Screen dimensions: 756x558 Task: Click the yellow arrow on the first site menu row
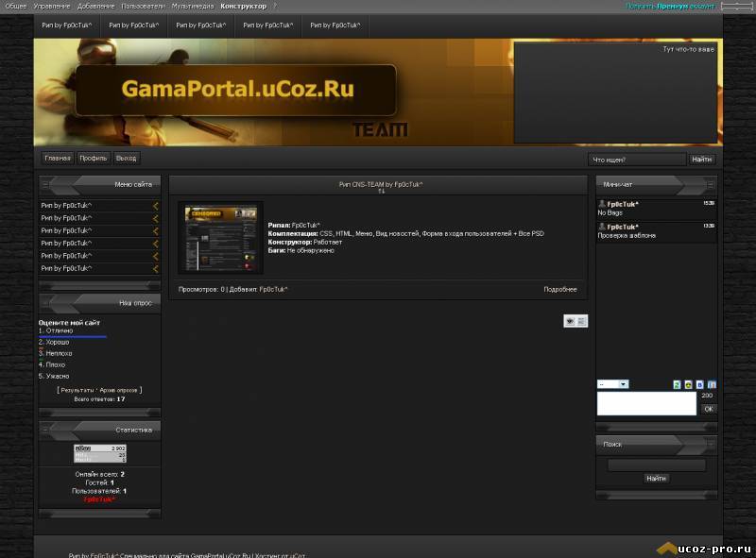click(x=155, y=206)
